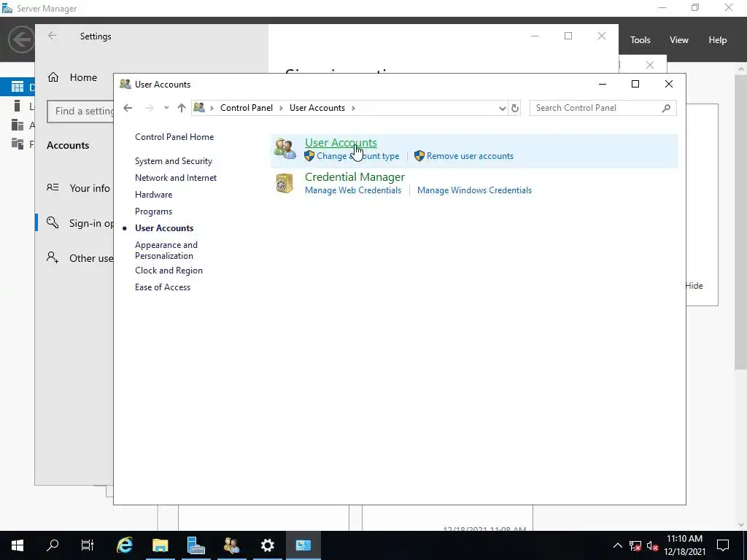Image resolution: width=747 pixels, height=560 pixels.
Task: Open Server Manager Help menu
Action: (718, 40)
